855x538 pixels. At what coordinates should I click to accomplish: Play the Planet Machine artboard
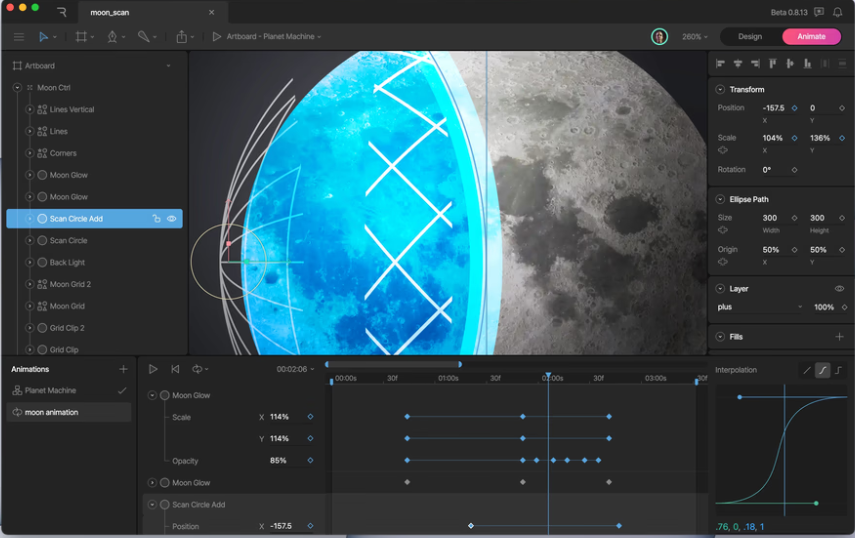coord(216,37)
